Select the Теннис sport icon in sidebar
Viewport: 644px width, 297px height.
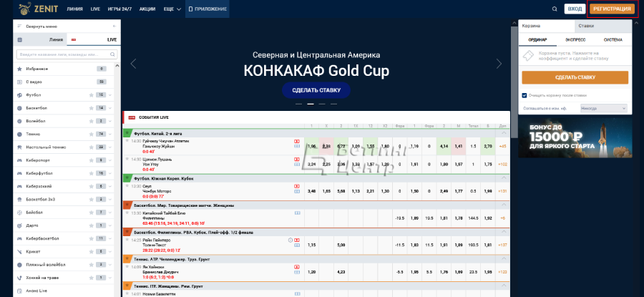click(x=19, y=135)
